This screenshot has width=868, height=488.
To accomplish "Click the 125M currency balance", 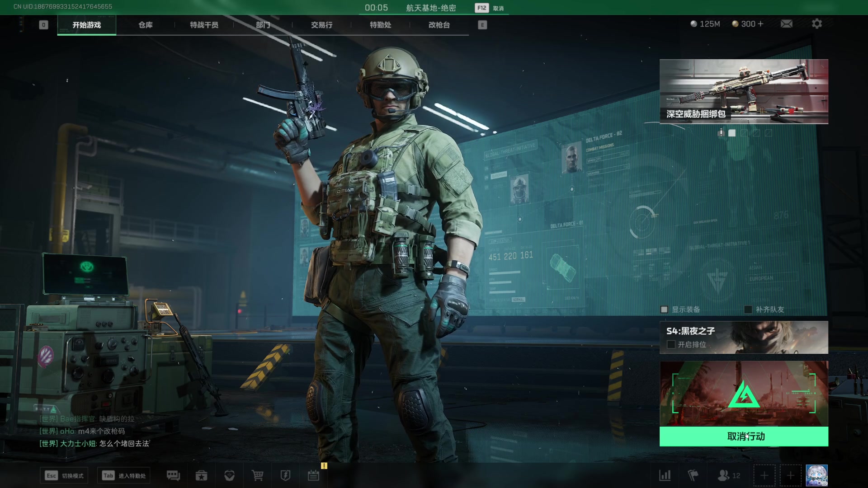I will [x=705, y=23].
